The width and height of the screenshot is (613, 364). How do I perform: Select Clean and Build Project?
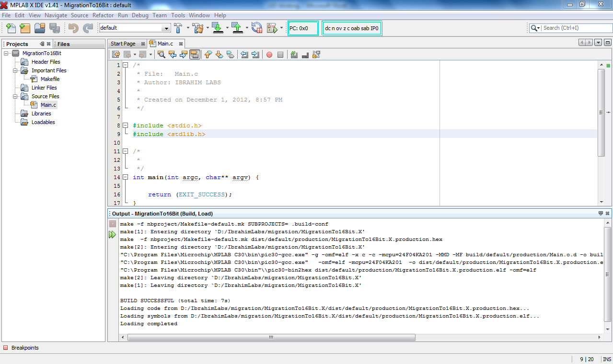click(198, 28)
